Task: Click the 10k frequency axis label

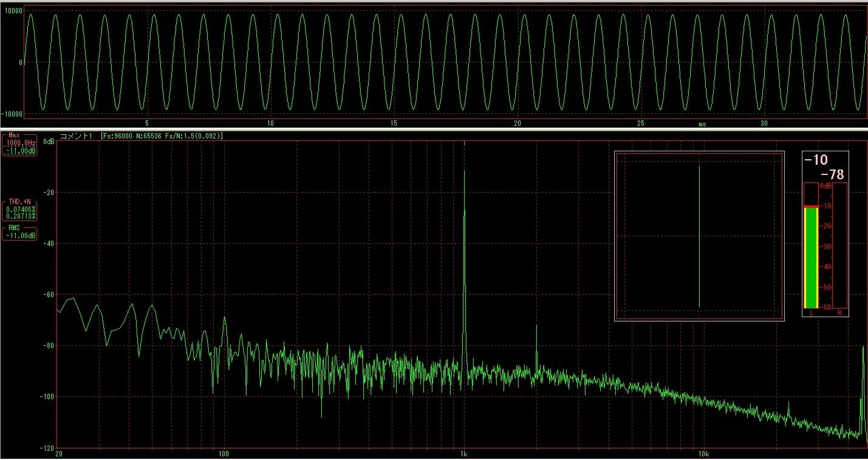Action: coord(703,453)
